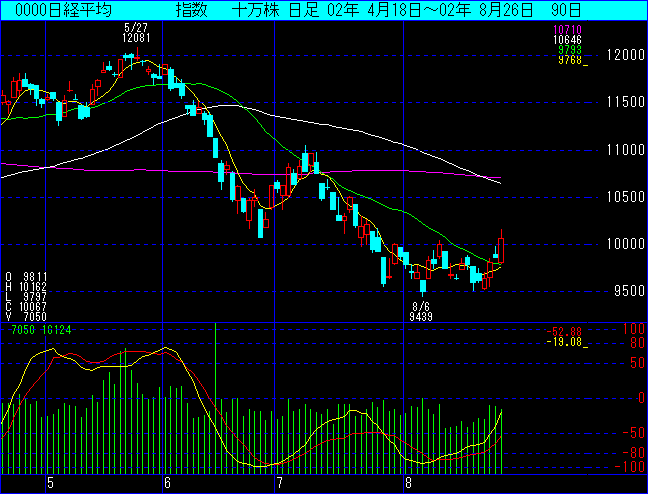
Task: Click the red oscillator value -52.88
Action: (564, 332)
